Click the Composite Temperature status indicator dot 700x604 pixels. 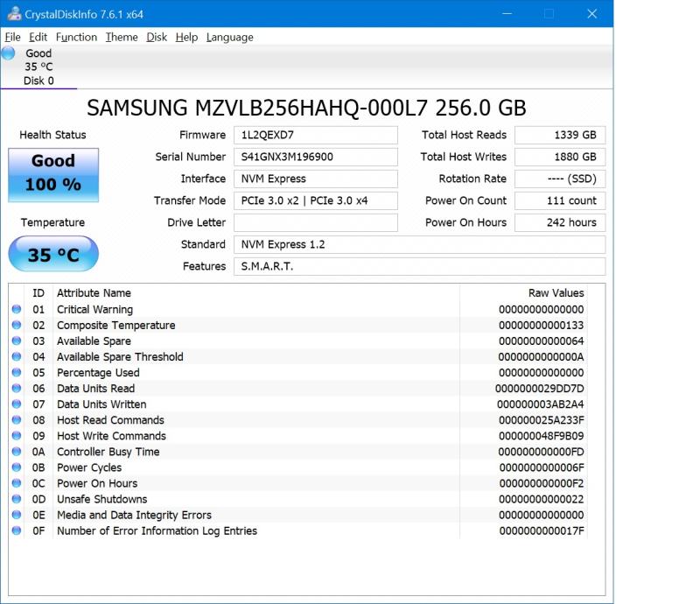coord(17,326)
